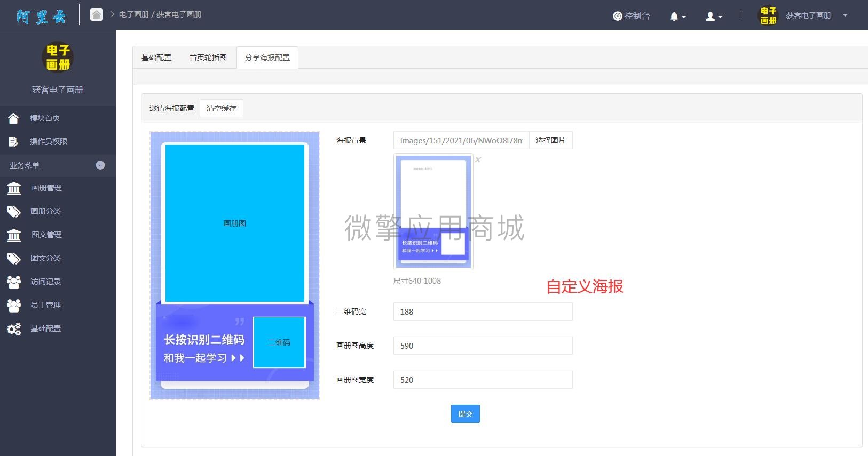Click the home icon in breadcrumb
This screenshot has height=456, width=868.
[x=97, y=14]
